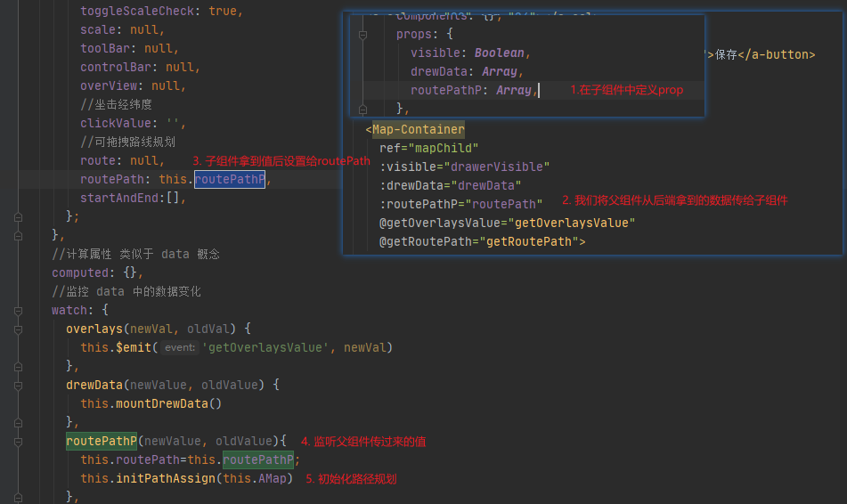The image size is (847, 504).
Task: Click fold-end marker closing drewData watcher
Action: click(x=17, y=422)
